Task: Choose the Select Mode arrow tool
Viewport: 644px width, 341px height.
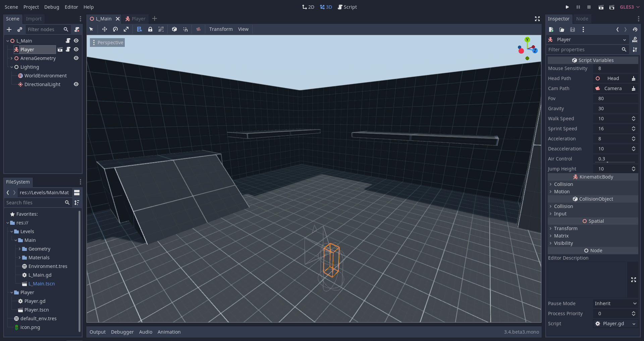Action: (91, 29)
